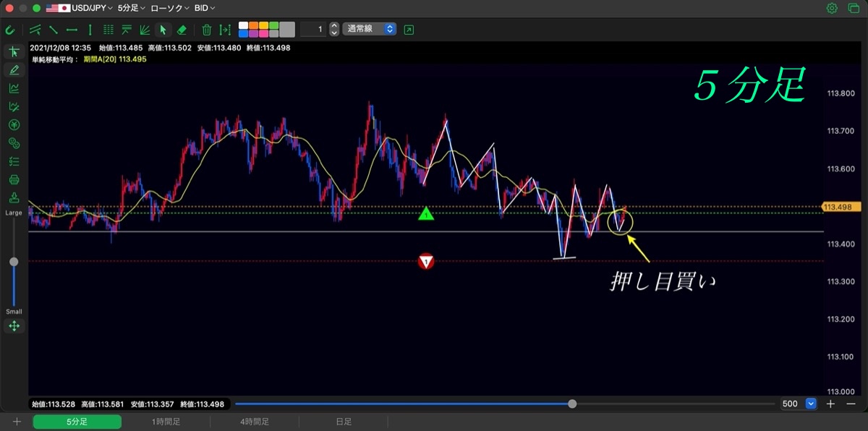The height and width of the screenshot is (431, 868).
Task: Select the magnet snap tool
Action: point(10,30)
